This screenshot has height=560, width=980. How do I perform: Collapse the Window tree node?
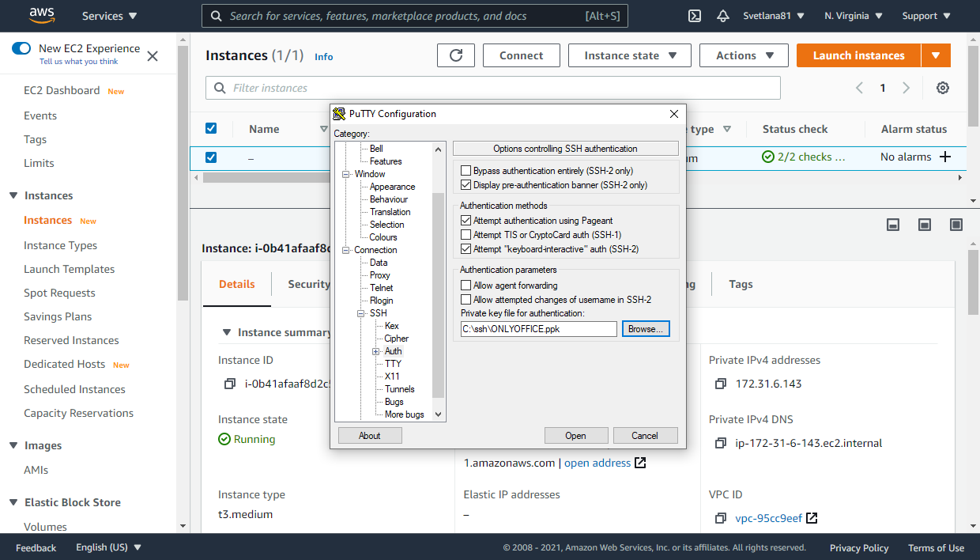point(345,174)
